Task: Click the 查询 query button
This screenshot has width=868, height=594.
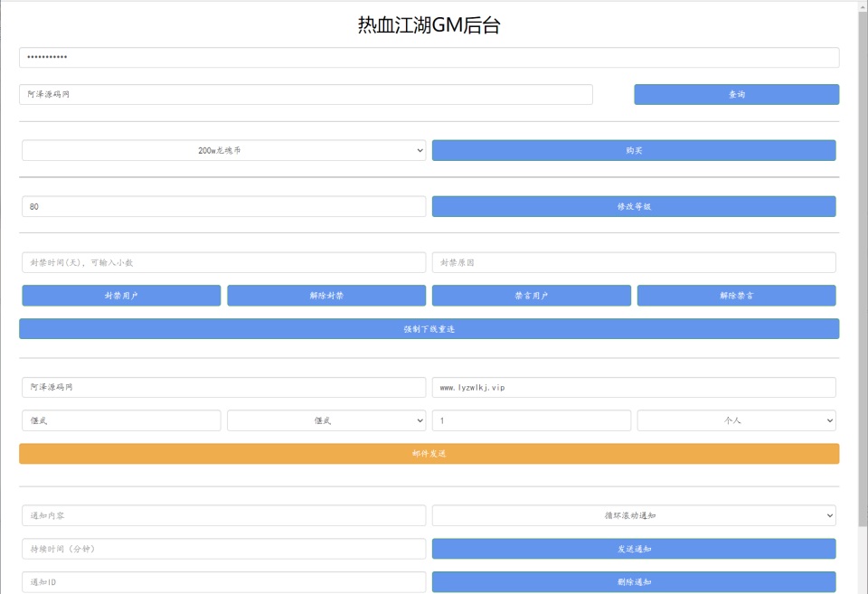Action: coord(736,94)
